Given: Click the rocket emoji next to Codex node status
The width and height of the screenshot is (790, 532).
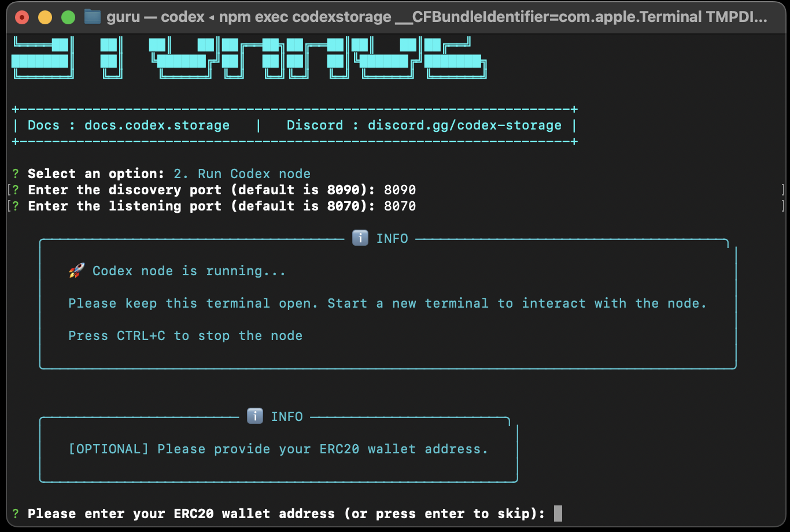Looking at the screenshot, I should pos(76,269).
